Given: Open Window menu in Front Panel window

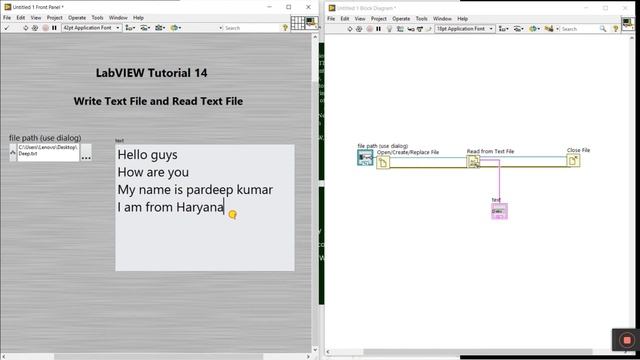Looking at the screenshot, I should click(x=118, y=18).
